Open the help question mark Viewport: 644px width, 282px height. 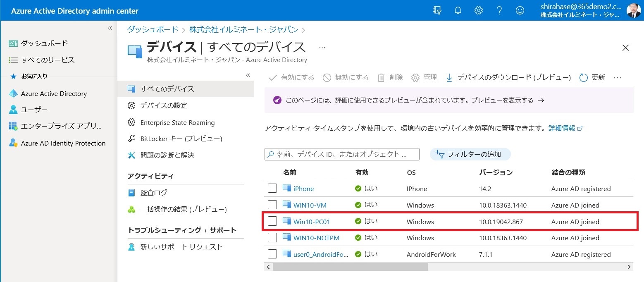pos(499,10)
